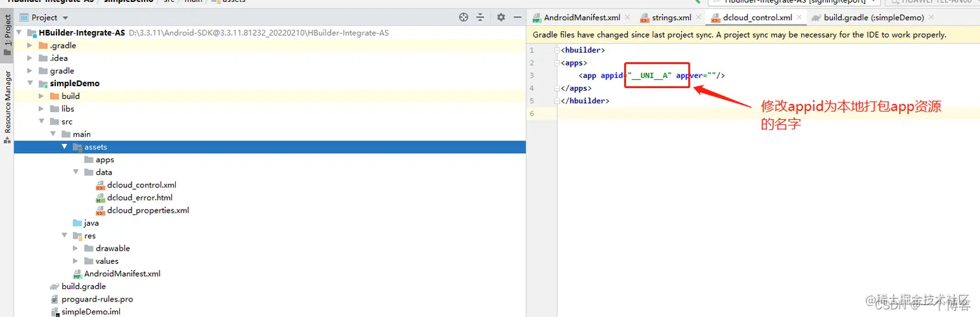Click the proguard-rules.pro file icon
980x317 pixels.
[x=54, y=299]
